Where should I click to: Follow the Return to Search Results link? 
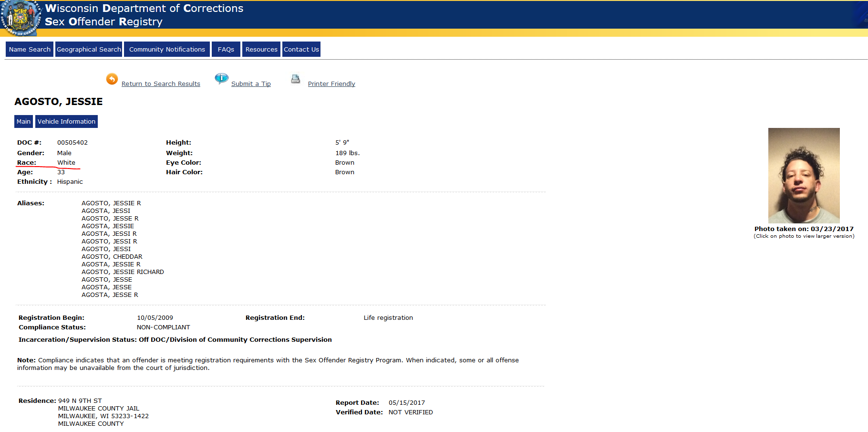click(161, 84)
